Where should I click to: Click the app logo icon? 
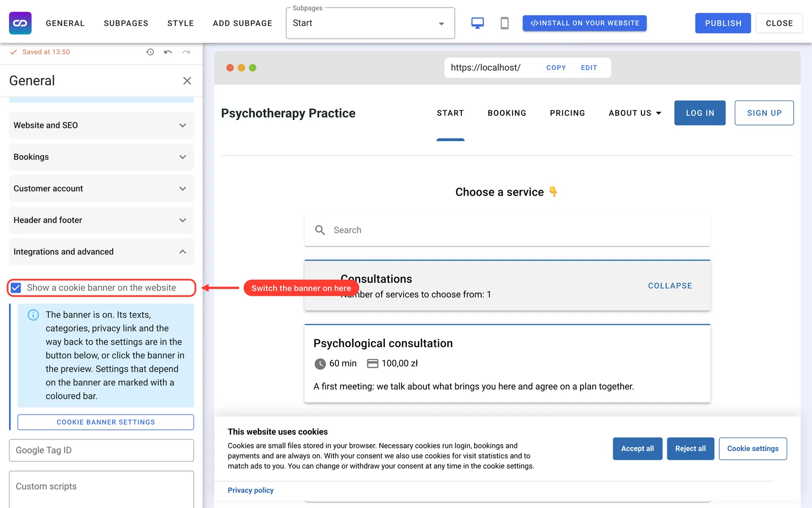tap(20, 23)
